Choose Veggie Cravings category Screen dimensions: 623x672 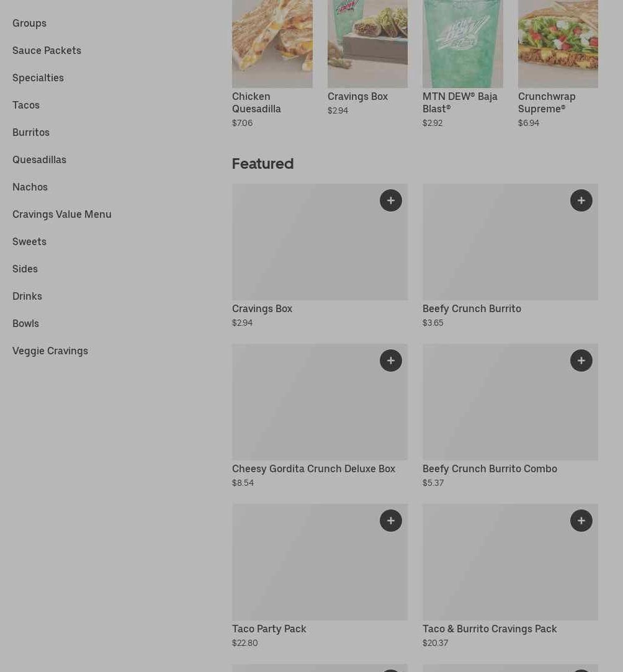tap(50, 351)
